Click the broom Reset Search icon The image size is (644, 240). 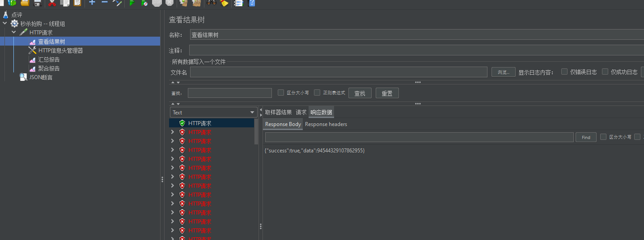(x=224, y=3)
